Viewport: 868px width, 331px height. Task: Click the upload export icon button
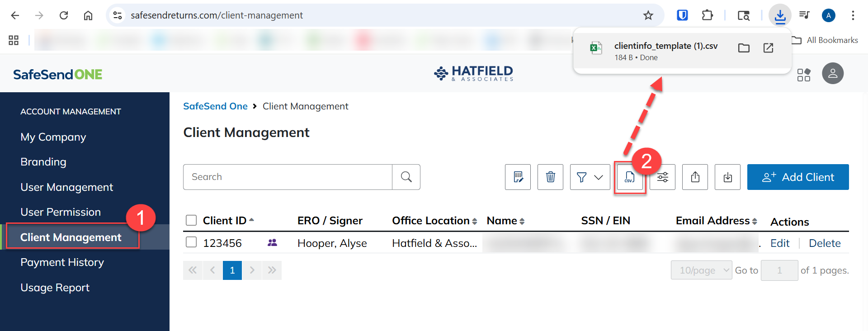click(695, 177)
